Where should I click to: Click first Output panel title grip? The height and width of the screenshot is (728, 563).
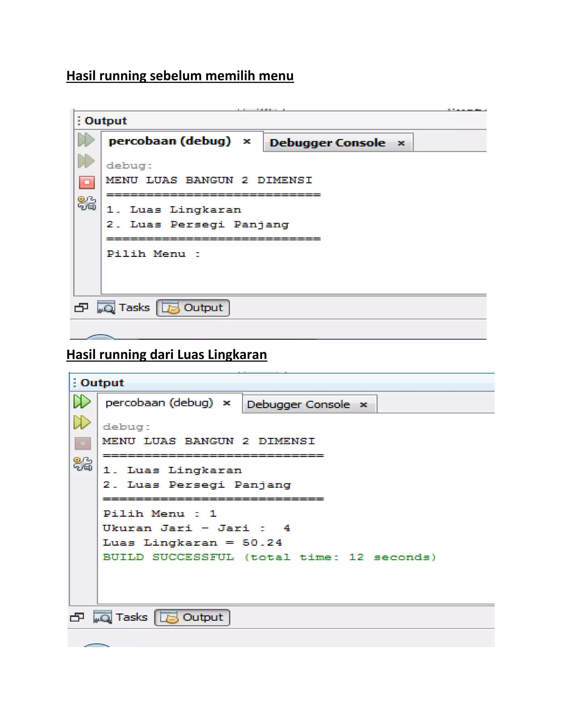point(79,120)
